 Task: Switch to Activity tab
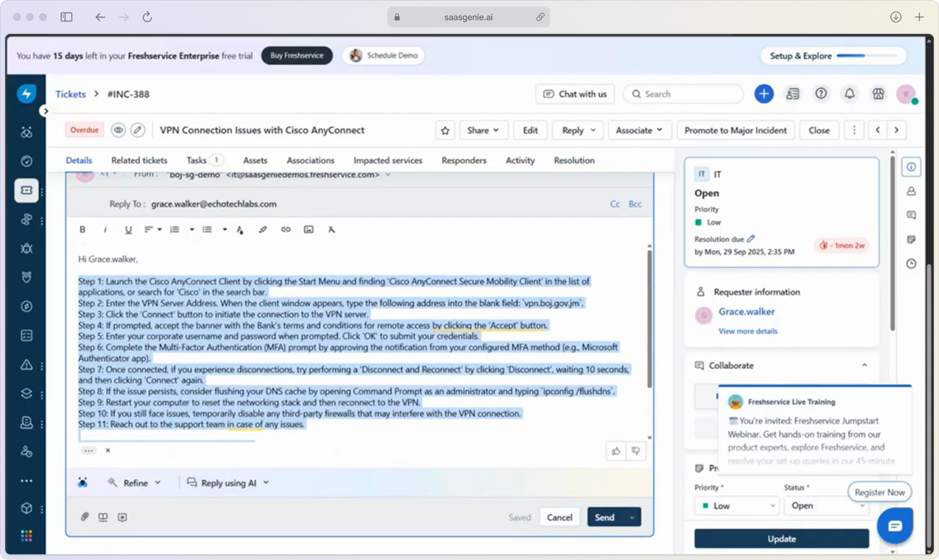pyautogui.click(x=520, y=160)
